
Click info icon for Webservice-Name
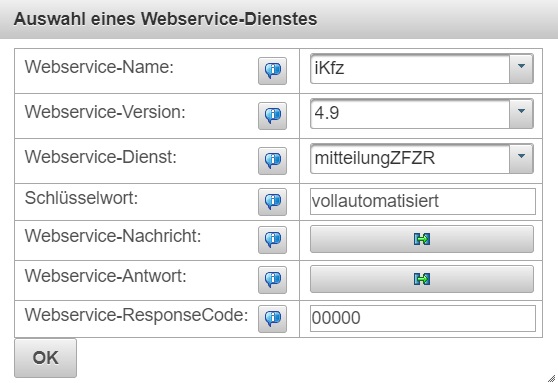tap(272, 71)
